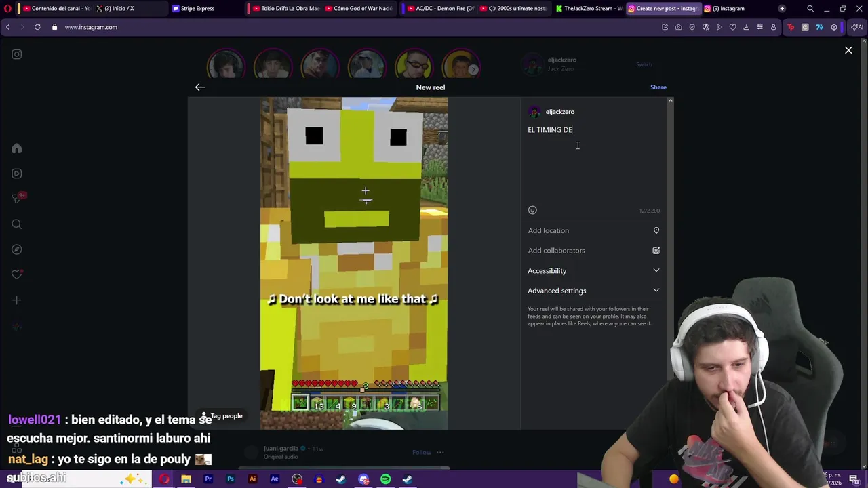This screenshot has height=488, width=868.
Task: Click the Advanced settings chevron arrow
Action: coord(656,291)
